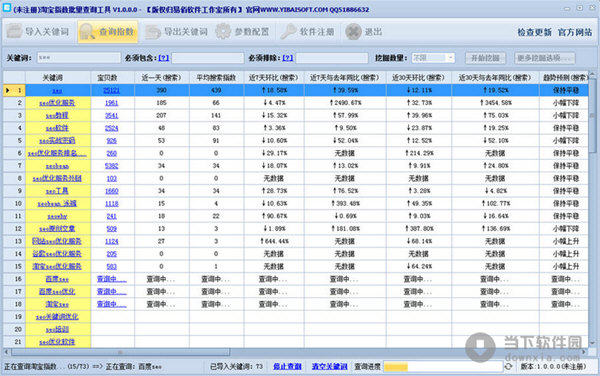Open the seo优化服务 keyword link in row 2

[57, 103]
